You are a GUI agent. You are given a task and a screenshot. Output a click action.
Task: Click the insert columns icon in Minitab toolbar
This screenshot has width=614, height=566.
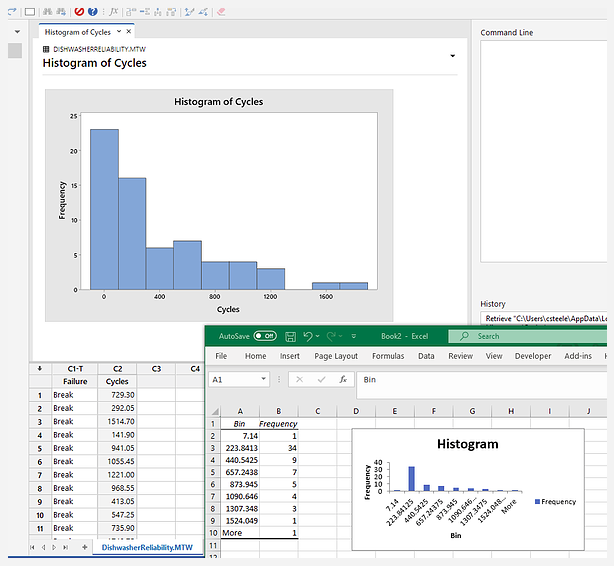(158, 12)
